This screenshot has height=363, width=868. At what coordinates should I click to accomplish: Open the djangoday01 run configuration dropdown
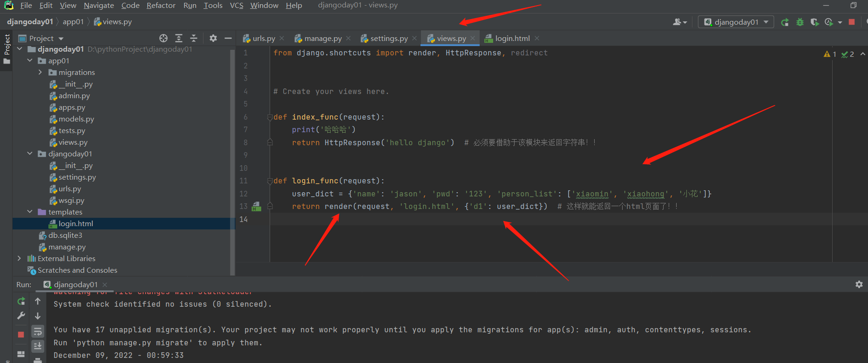point(736,22)
